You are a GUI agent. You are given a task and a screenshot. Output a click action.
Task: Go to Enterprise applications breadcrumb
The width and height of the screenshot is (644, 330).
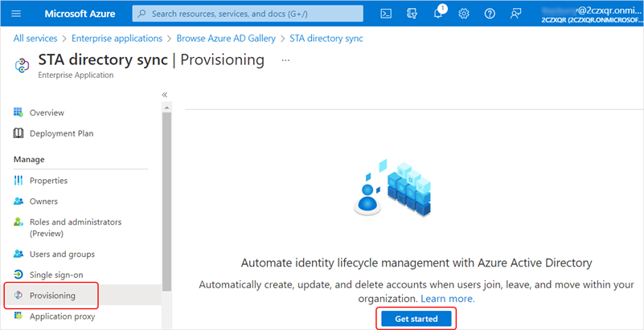[117, 38]
